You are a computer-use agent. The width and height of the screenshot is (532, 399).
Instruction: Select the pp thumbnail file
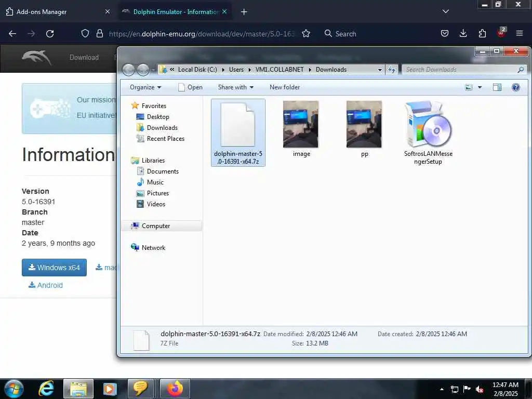[364, 129]
